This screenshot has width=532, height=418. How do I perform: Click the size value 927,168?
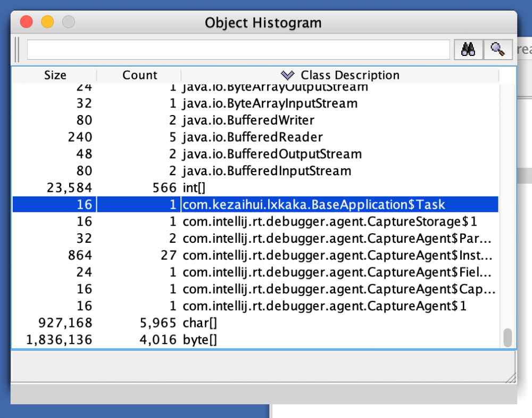pyautogui.click(x=65, y=323)
